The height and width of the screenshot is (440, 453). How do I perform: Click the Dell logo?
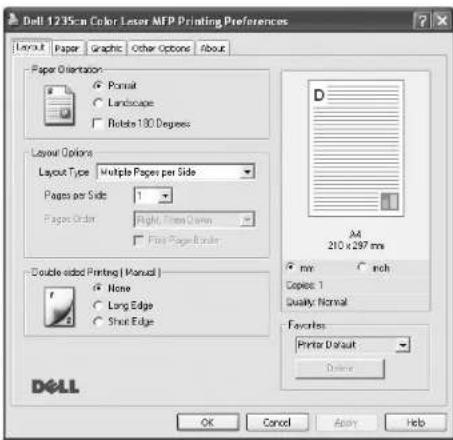click(55, 387)
